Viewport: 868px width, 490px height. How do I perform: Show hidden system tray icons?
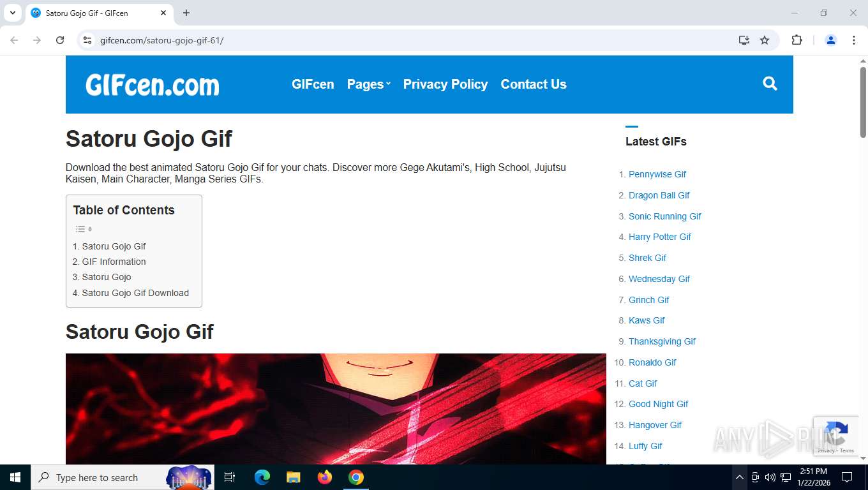pos(739,477)
